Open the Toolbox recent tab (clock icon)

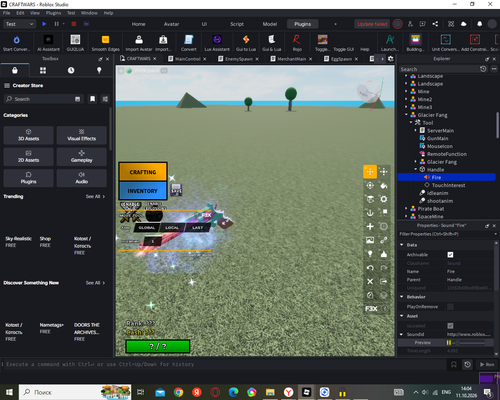coord(71,70)
